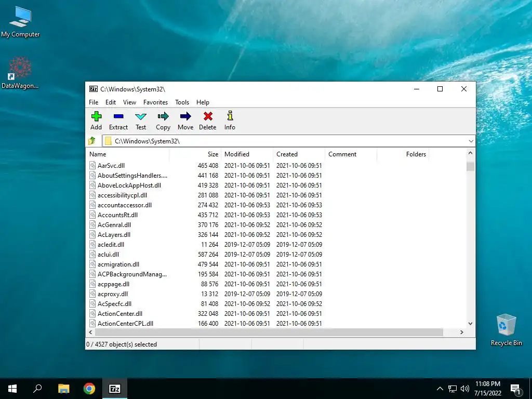
Task: Click the file icon beside ActionCenter.dll
Action: click(92, 313)
